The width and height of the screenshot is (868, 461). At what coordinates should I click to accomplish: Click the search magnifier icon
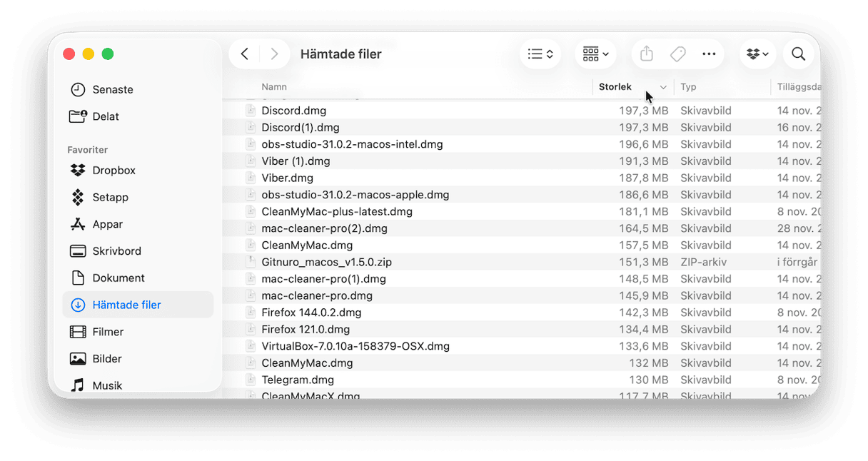(x=799, y=54)
